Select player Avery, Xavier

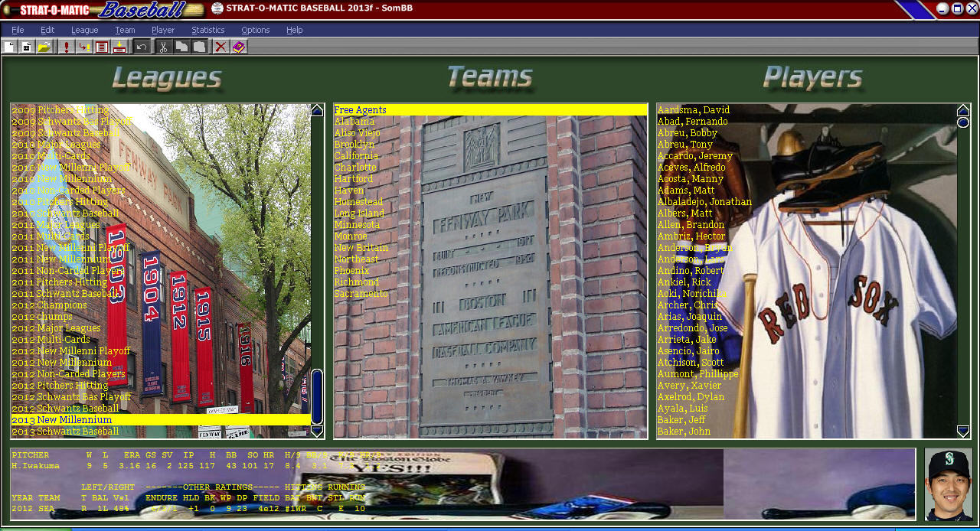pos(689,386)
